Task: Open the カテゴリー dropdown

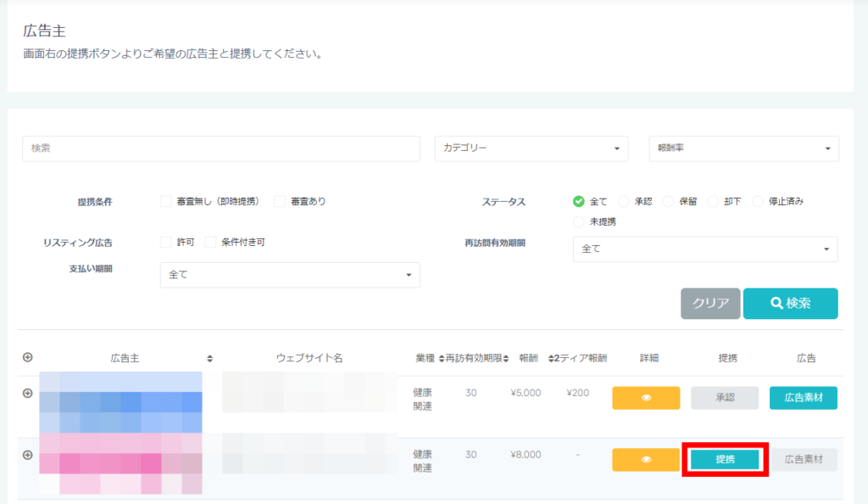Action: click(x=531, y=148)
